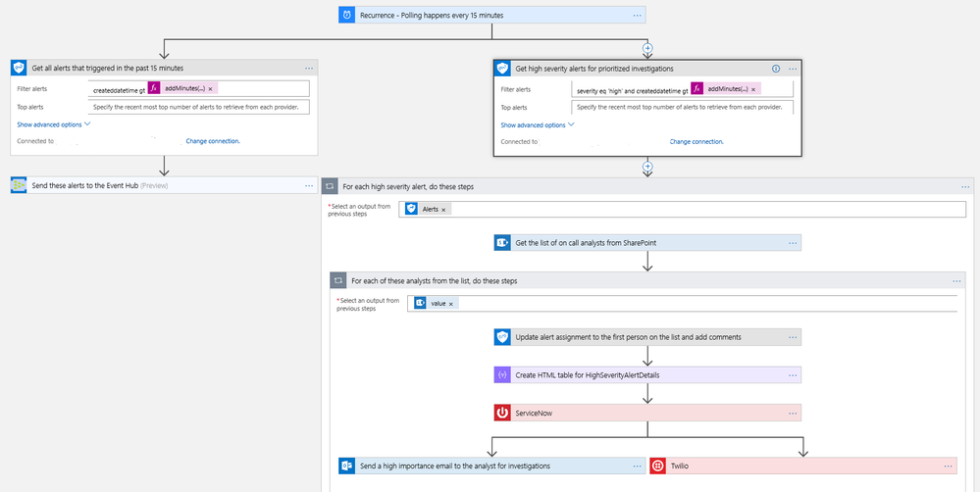Click the Outlook icon on the email step
The height and width of the screenshot is (492, 980).
[x=346, y=466]
